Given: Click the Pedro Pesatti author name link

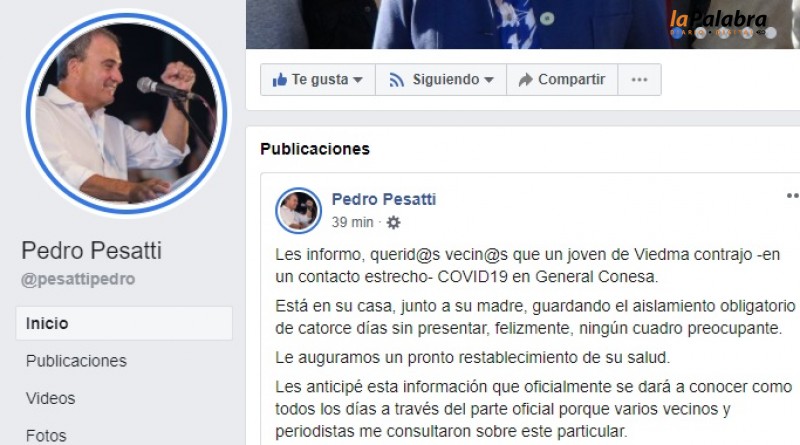Looking at the screenshot, I should click(x=384, y=199).
